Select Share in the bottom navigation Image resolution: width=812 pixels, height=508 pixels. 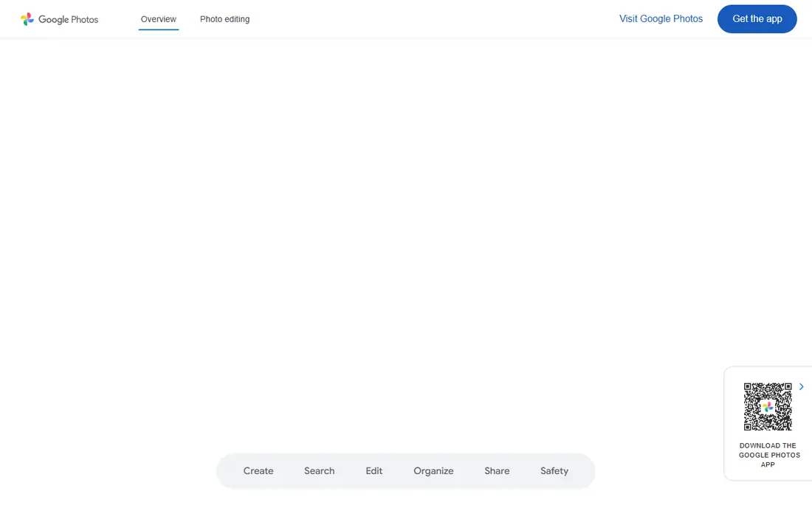497,471
